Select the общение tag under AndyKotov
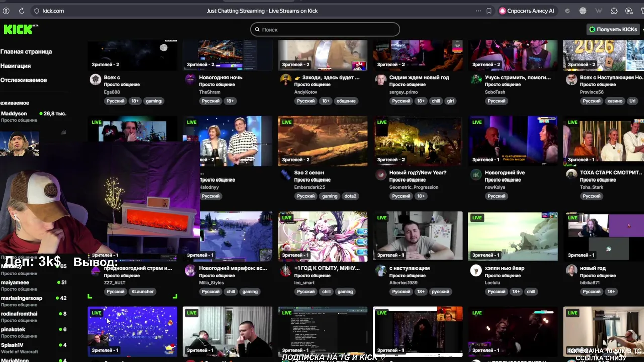The width and height of the screenshot is (644, 362). [346, 101]
